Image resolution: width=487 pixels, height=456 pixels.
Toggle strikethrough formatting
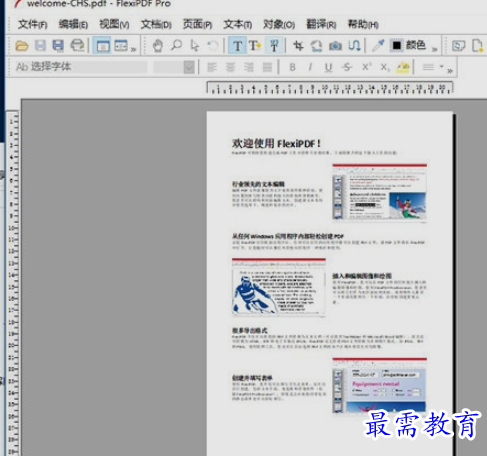pyautogui.click(x=347, y=67)
